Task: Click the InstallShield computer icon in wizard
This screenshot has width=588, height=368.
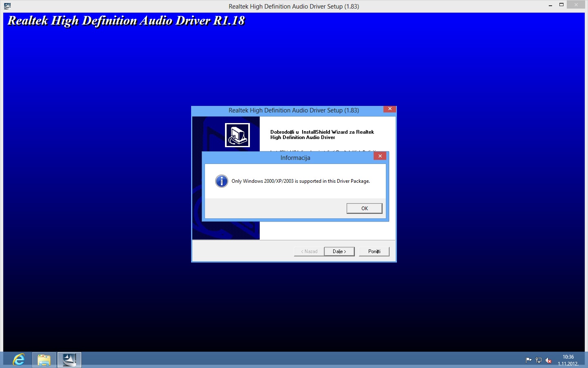Action: pyautogui.click(x=237, y=135)
